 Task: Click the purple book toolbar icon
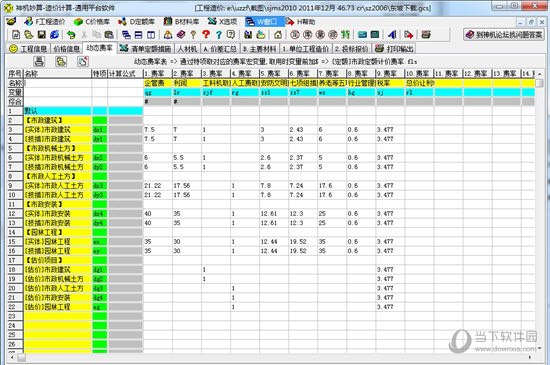click(181, 34)
